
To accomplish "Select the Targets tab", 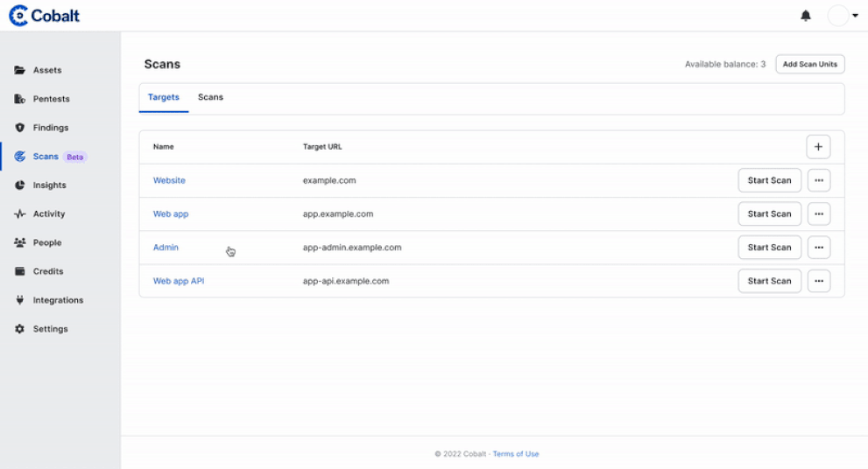I will 164,97.
